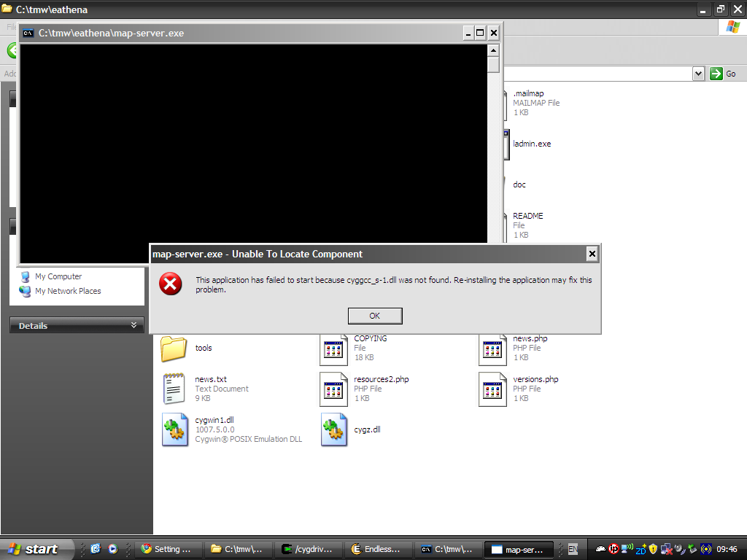The width and height of the screenshot is (747, 560).
Task: Select the cygwin1.dll file icon
Action: (x=175, y=429)
